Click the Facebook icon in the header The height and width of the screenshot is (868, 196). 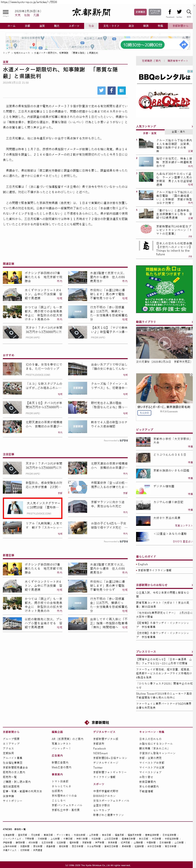tap(170, 12)
